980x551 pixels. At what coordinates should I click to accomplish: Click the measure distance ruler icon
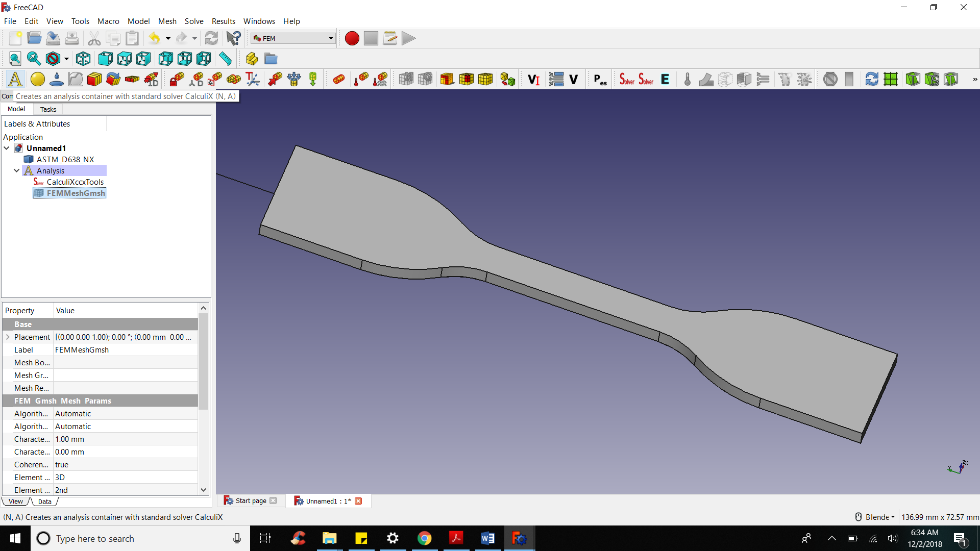[x=225, y=59]
